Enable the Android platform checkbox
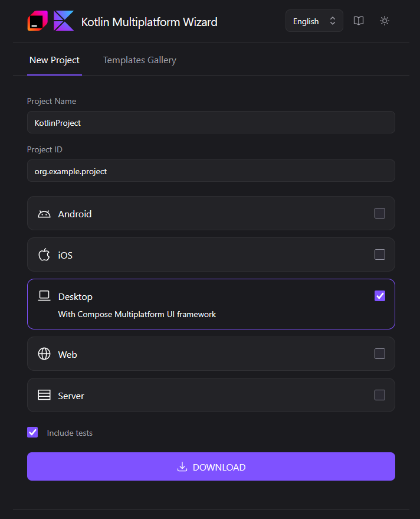 (x=380, y=213)
